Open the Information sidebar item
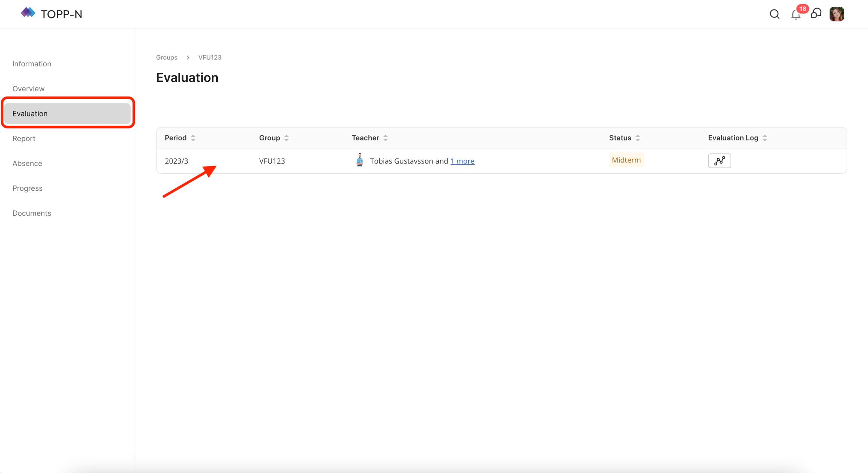This screenshot has width=868, height=473. point(32,64)
